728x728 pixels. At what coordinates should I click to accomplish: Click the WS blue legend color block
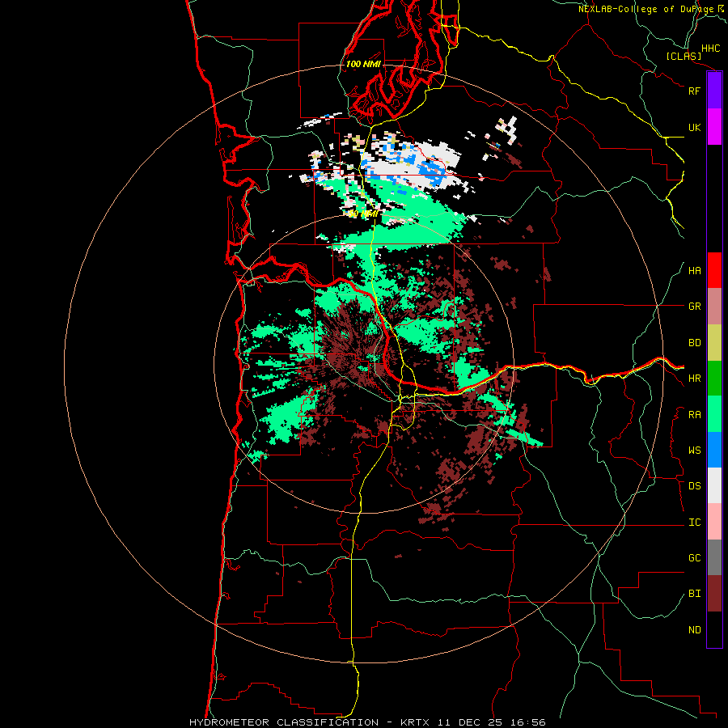click(x=714, y=450)
